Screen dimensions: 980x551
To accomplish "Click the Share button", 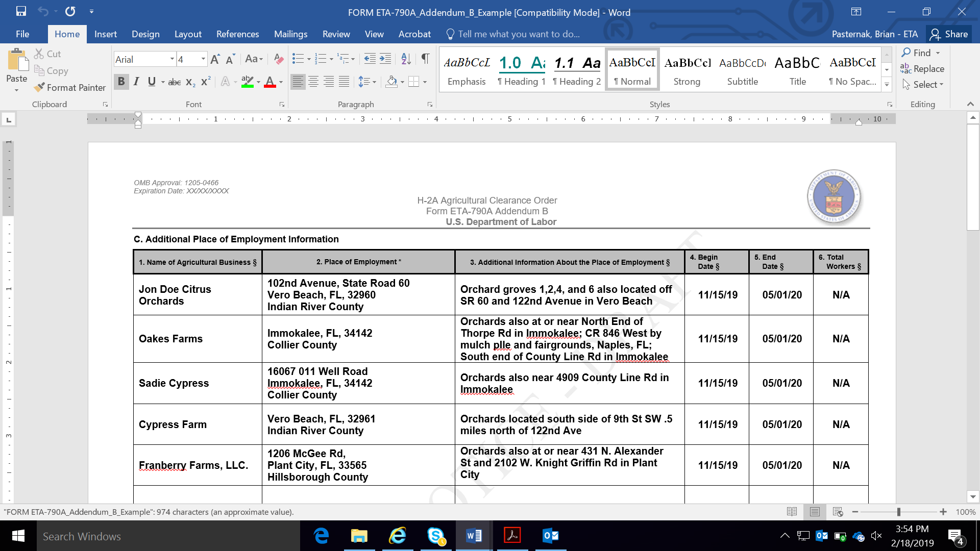I will click(949, 34).
